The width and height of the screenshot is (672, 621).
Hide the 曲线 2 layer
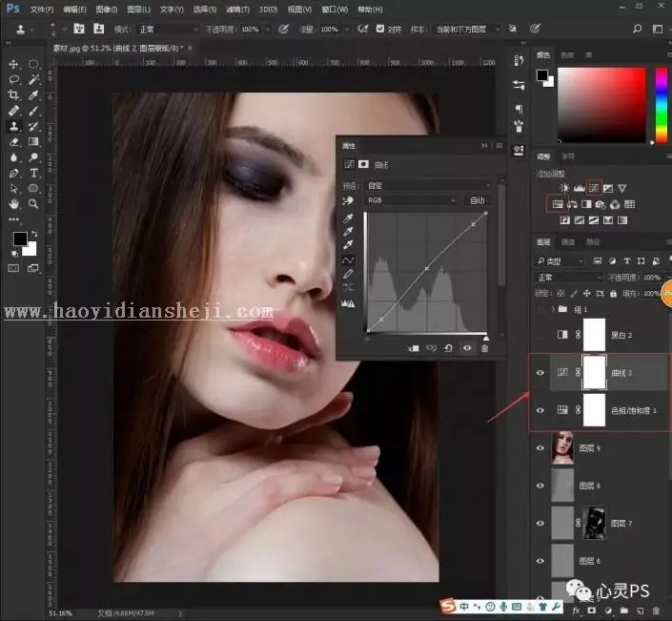(540, 372)
